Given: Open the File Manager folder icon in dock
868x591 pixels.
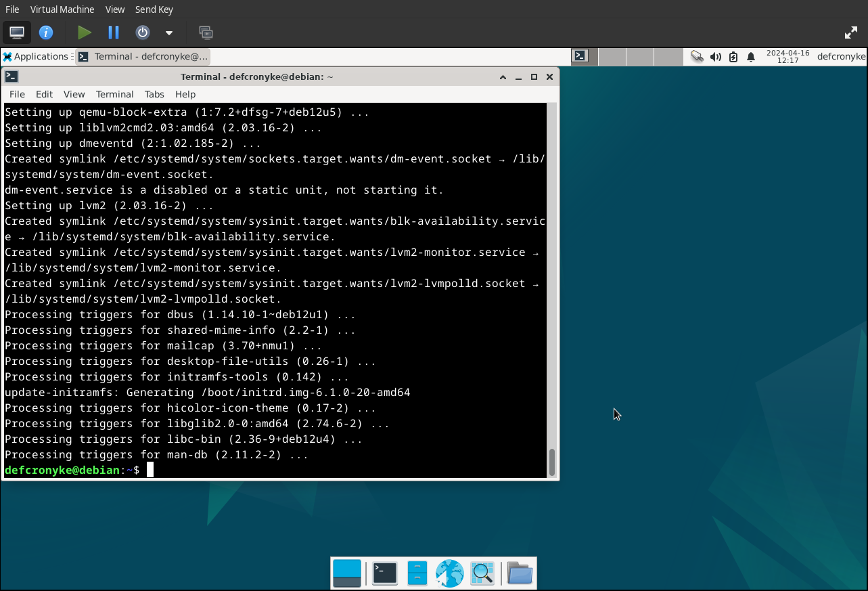Looking at the screenshot, I should tap(519, 573).
